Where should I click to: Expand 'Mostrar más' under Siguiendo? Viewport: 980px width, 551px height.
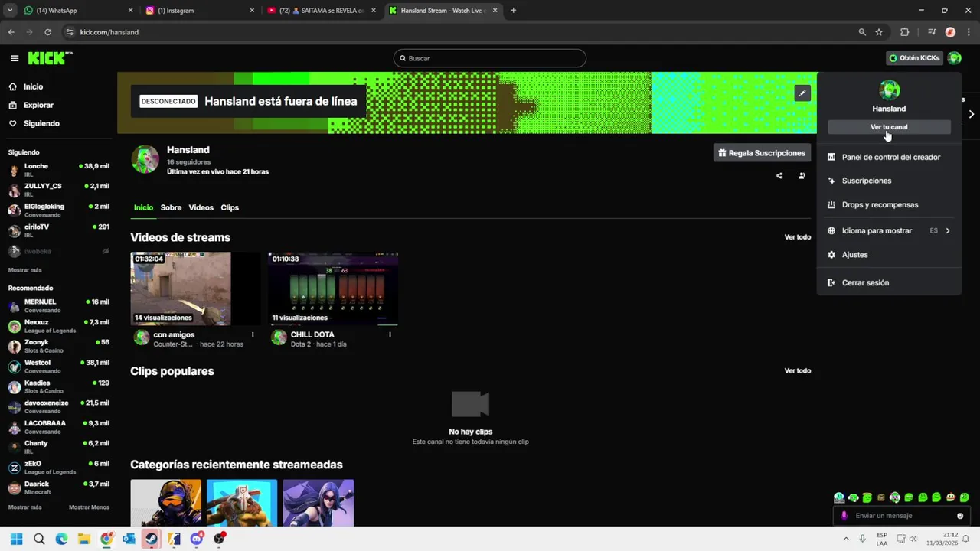pyautogui.click(x=25, y=270)
